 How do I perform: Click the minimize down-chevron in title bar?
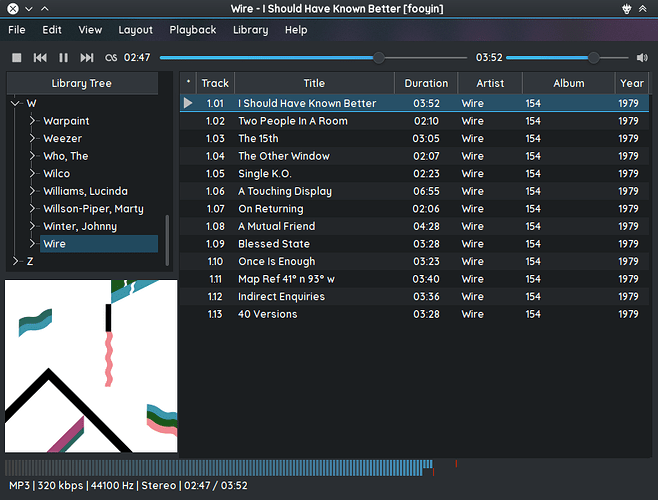coord(29,9)
